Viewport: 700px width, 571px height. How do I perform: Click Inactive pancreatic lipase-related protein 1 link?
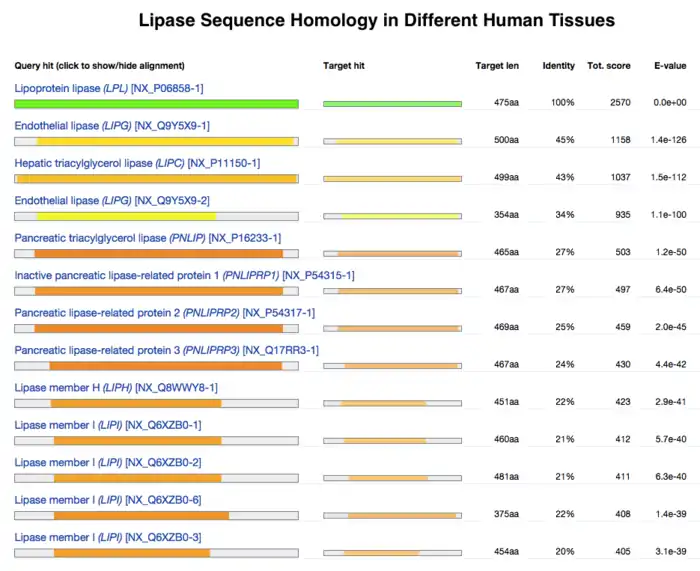pos(184,275)
